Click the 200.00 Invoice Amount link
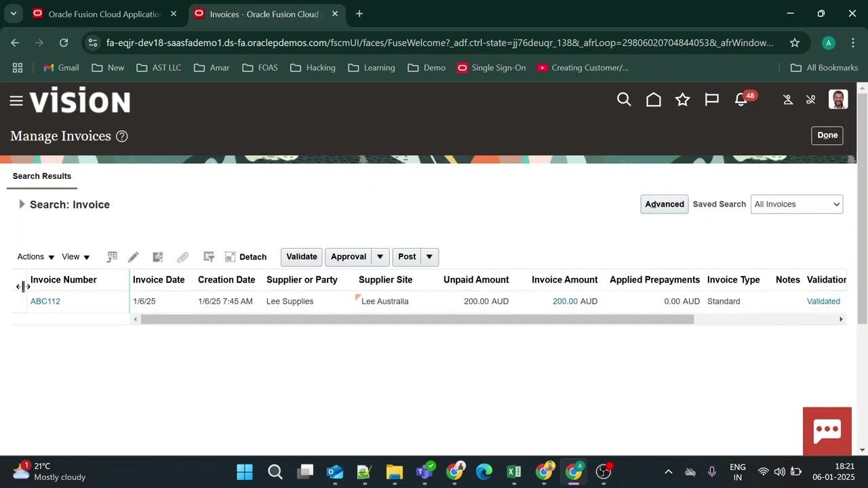Viewport: 868px width, 488px height. [565, 302]
